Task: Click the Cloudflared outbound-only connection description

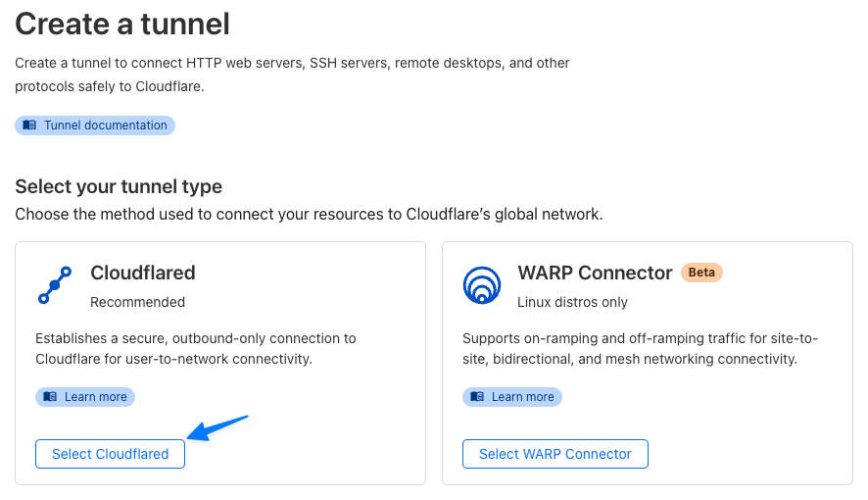Action: pos(196,349)
